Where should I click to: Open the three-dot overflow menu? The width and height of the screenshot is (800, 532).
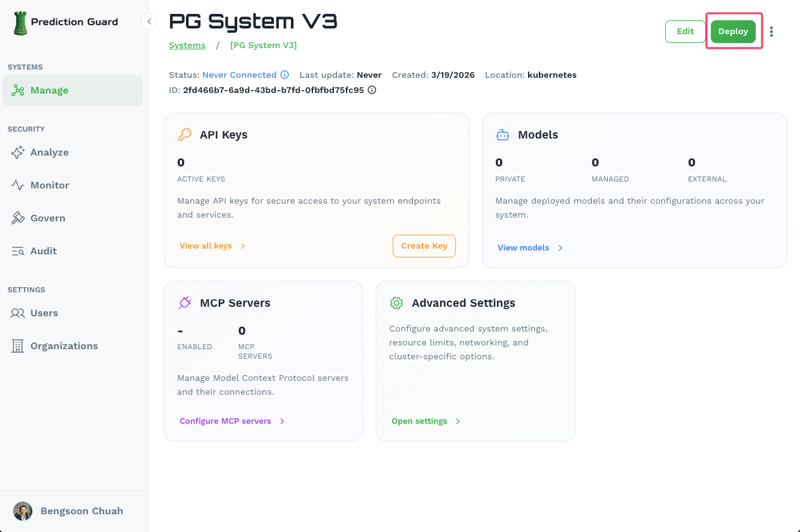click(772, 31)
